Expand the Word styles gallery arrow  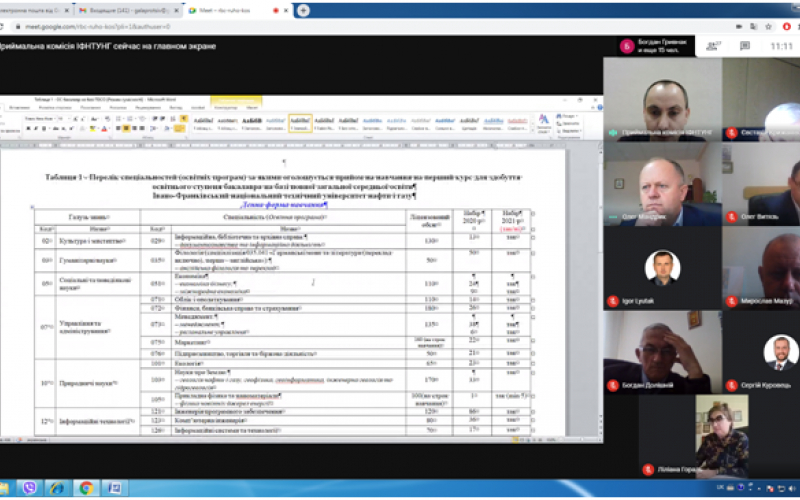tap(531, 131)
